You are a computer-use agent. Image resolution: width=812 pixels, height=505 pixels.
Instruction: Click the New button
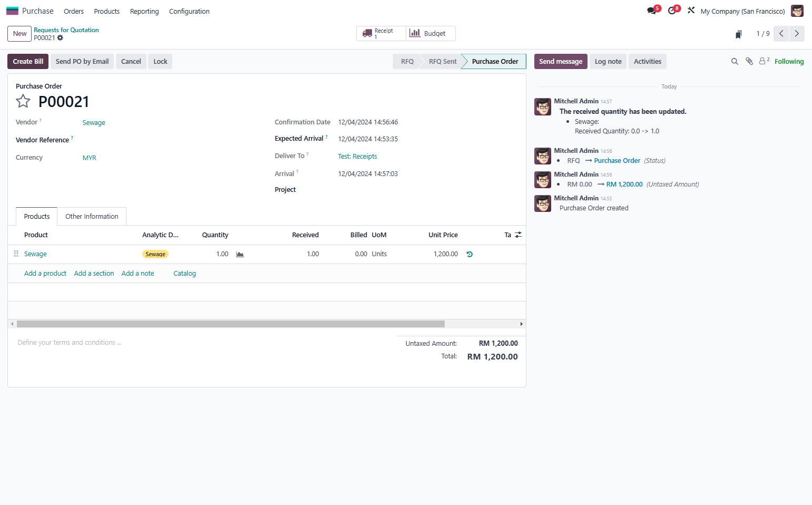(x=19, y=34)
